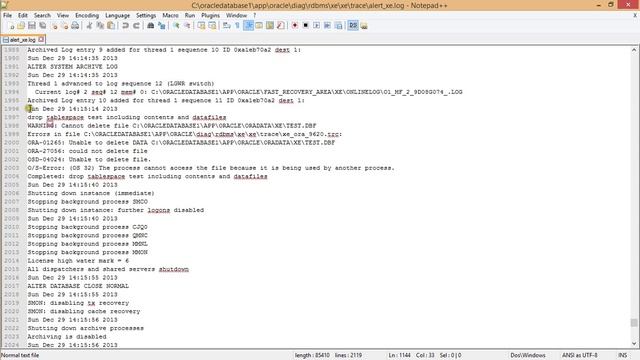
Task: Toggle Word Wrap in the toolbar
Action: 227,26
